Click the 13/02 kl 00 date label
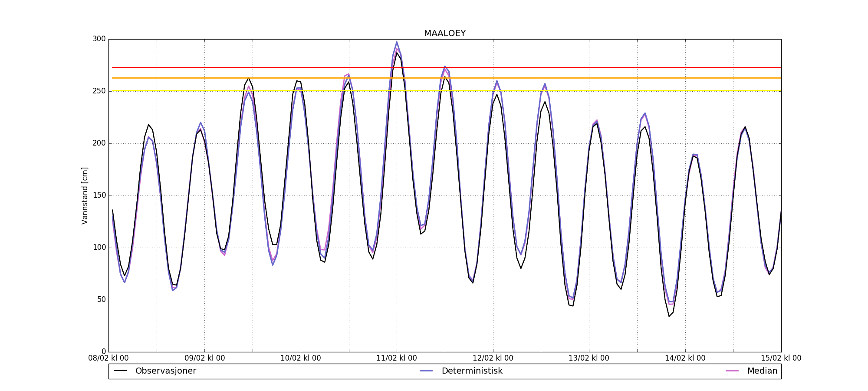Viewport: 868px width, 391px height. (x=589, y=358)
